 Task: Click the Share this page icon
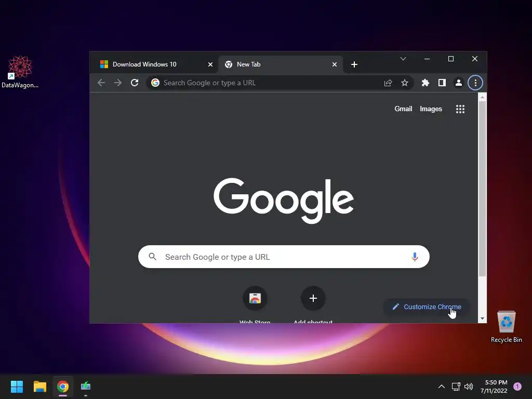388,83
